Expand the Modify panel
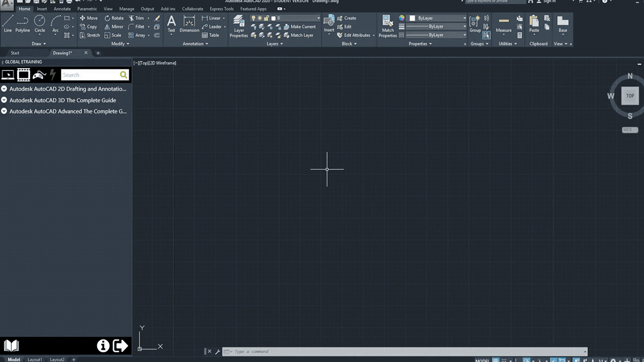Image resolution: width=644 pixels, height=362 pixels. (x=121, y=43)
